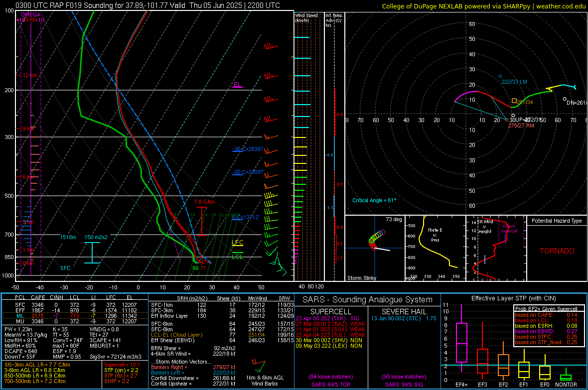Click the OMEGA label at top left
The image size is (588, 390).
31,14
